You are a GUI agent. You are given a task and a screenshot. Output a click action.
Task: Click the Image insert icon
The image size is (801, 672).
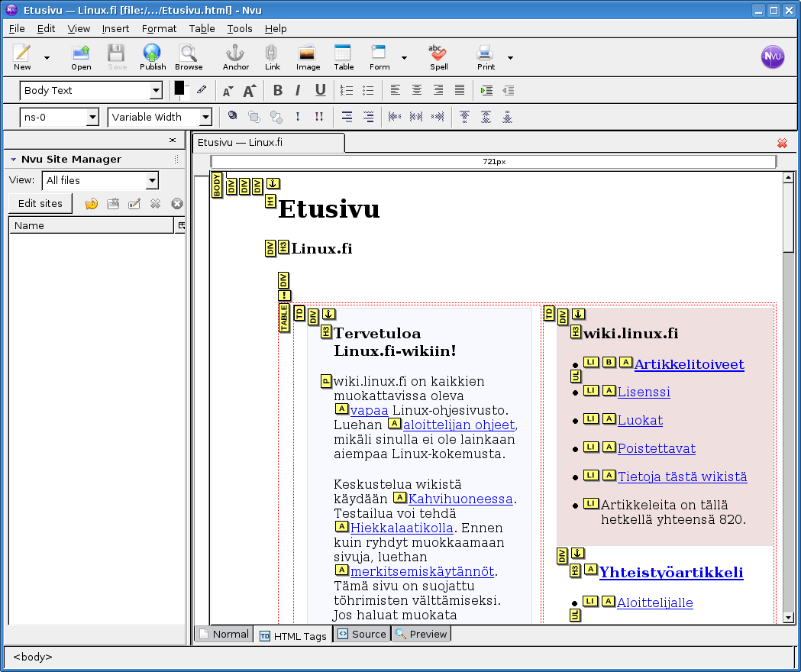308,57
